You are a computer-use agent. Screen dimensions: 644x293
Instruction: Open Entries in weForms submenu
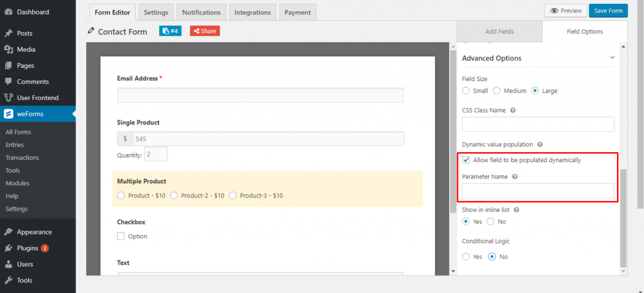(x=15, y=145)
